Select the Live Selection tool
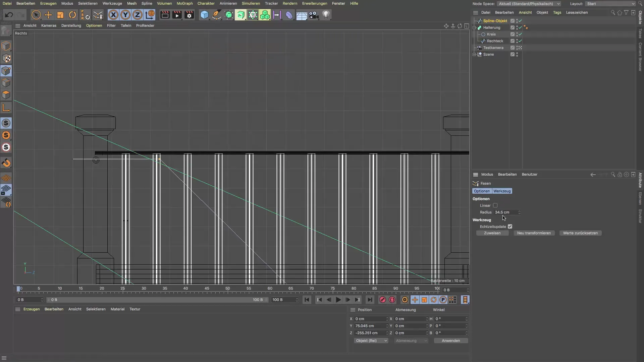 (36, 15)
